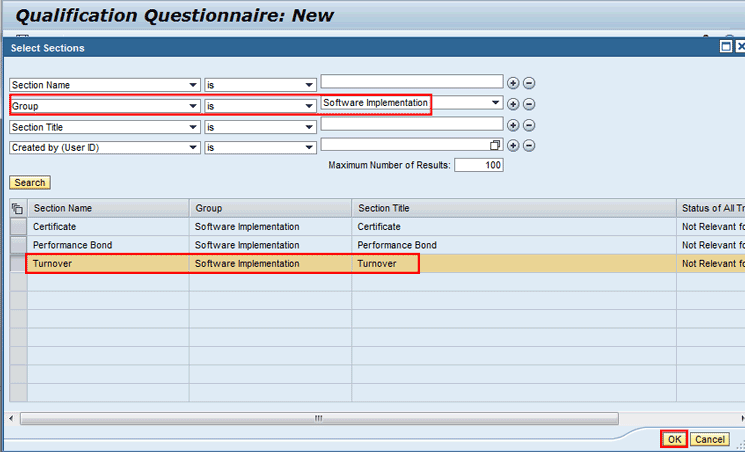Screen dimensions: 745x452
Task: Remove the Section Name search criterion row
Action: point(529,84)
